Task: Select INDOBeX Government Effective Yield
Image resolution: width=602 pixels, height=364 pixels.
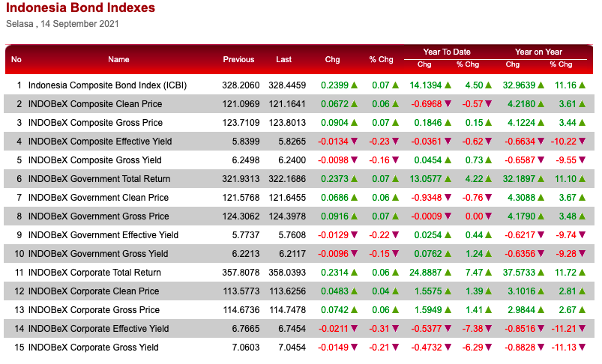Action: [103, 234]
